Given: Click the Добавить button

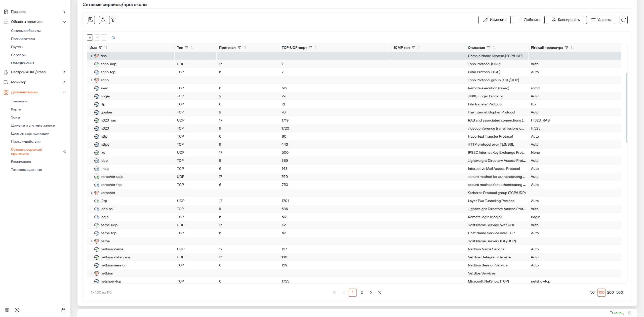Looking at the screenshot, I should [x=529, y=20].
